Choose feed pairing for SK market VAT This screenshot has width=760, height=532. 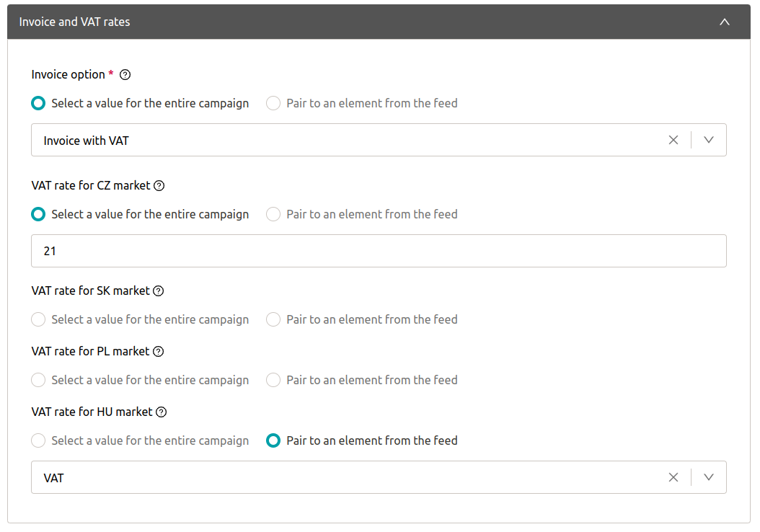coord(273,319)
